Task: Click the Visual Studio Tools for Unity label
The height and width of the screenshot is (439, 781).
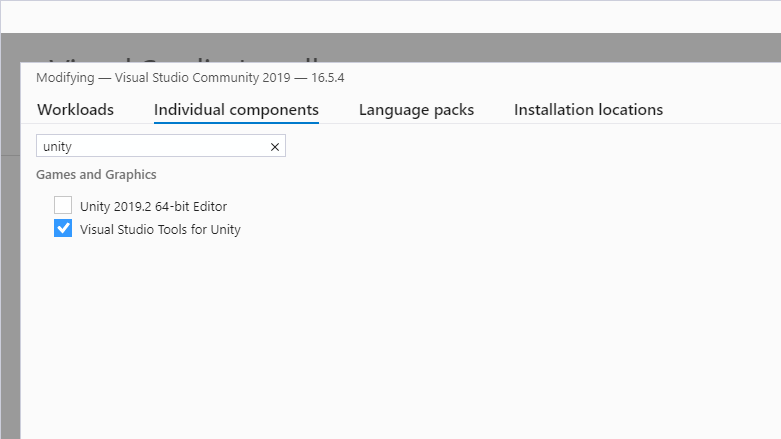Action: click(x=160, y=229)
